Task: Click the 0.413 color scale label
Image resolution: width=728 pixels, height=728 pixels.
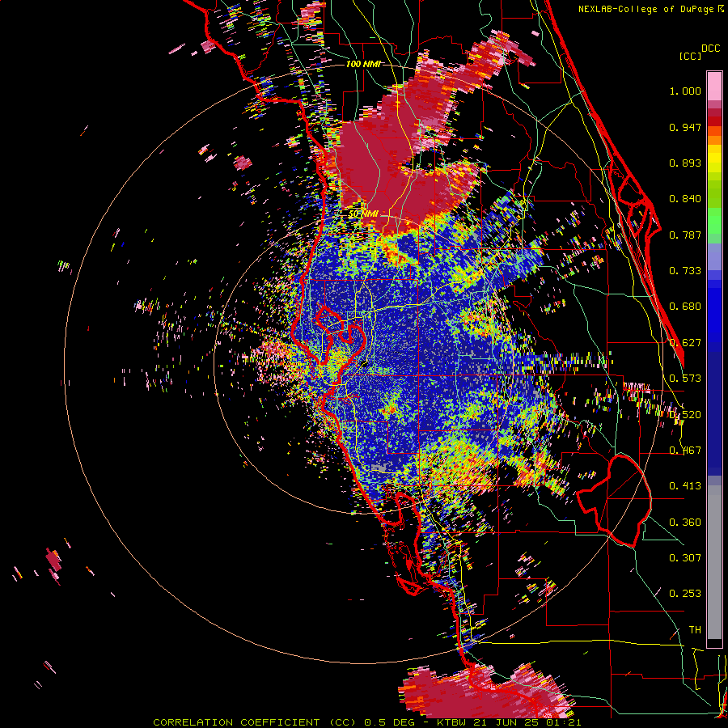Action: coord(685,486)
